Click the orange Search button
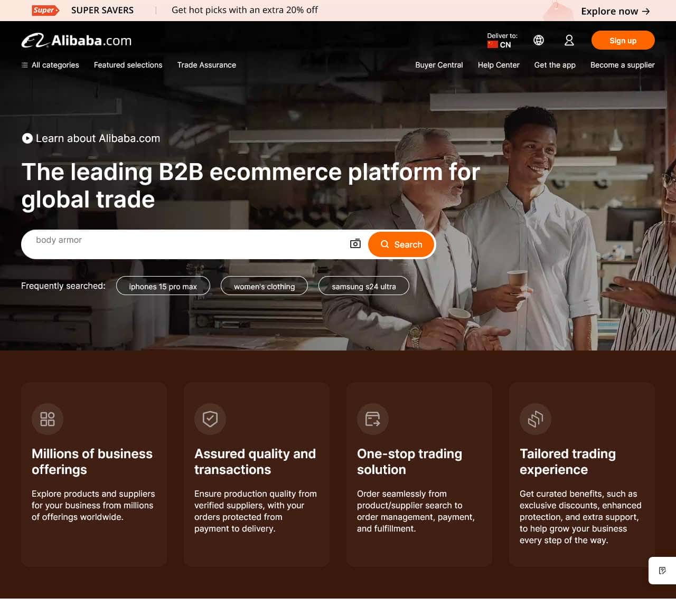The image size is (676, 616). pyautogui.click(x=401, y=244)
